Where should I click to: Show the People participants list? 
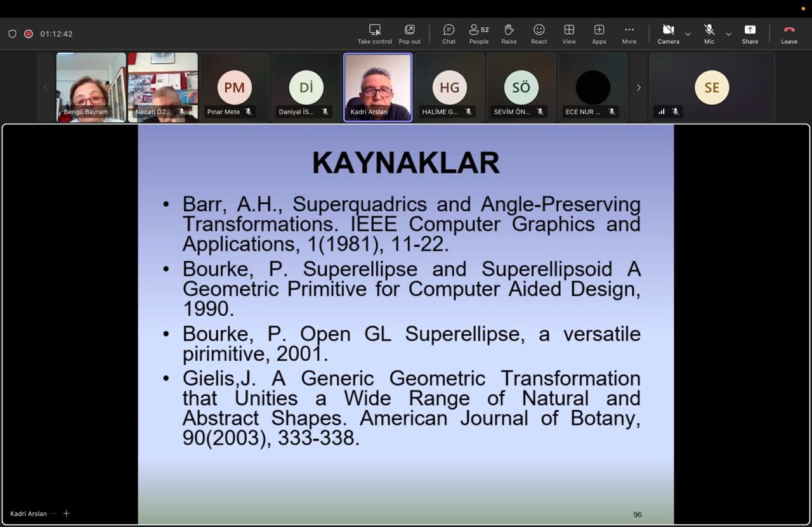tap(479, 34)
